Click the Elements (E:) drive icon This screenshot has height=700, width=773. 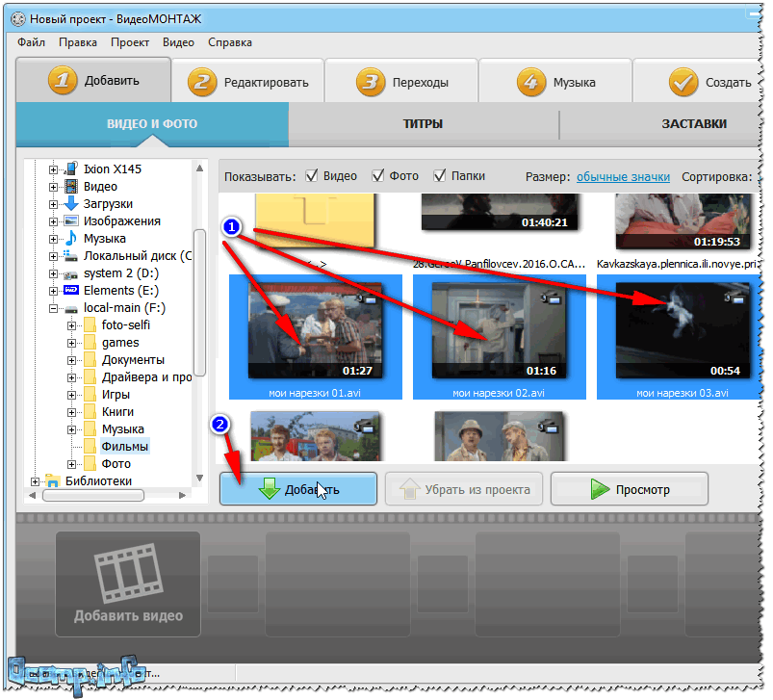coord(71,291)
